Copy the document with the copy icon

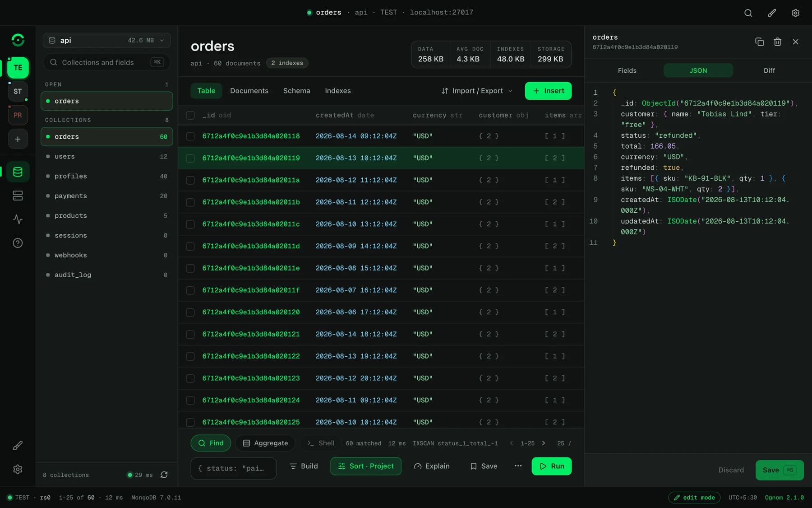pyautogui.click(x=759, y=42)
